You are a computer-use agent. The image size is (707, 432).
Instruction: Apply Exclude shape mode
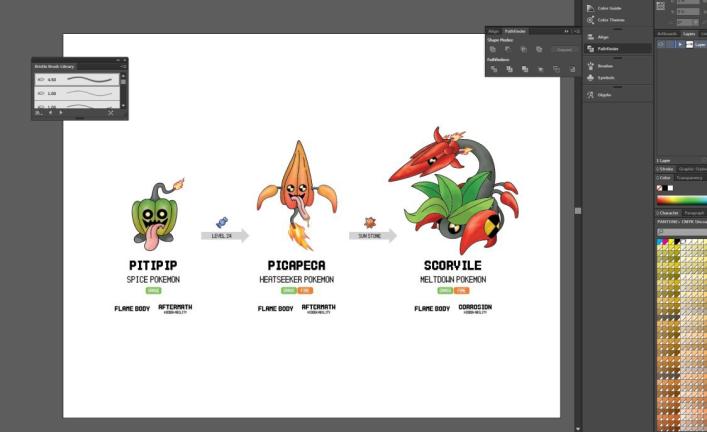539,50
